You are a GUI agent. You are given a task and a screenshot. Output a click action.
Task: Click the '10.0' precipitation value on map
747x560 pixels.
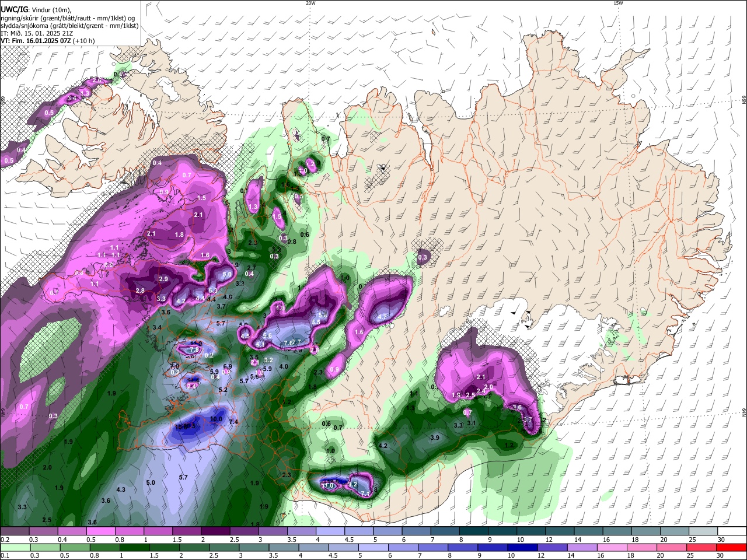216,419
